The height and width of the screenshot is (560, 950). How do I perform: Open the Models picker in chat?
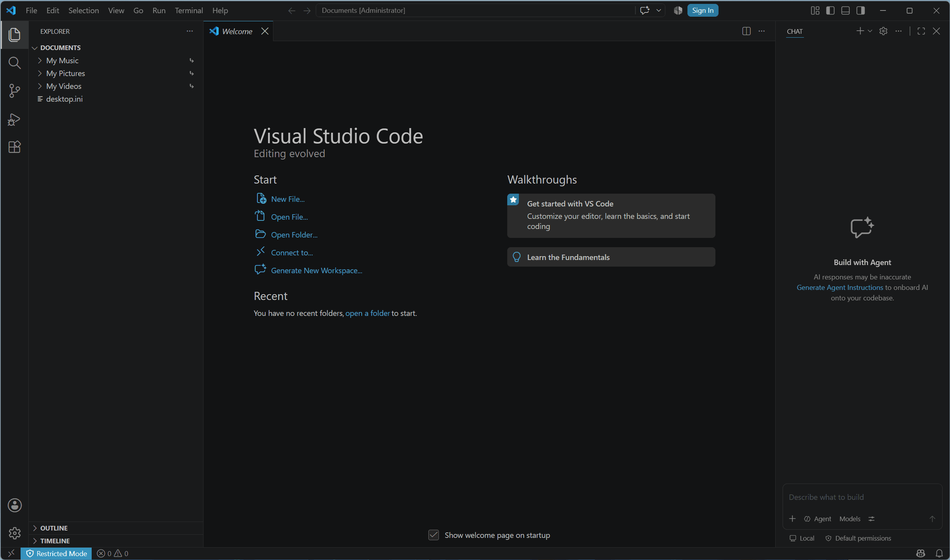850,519
